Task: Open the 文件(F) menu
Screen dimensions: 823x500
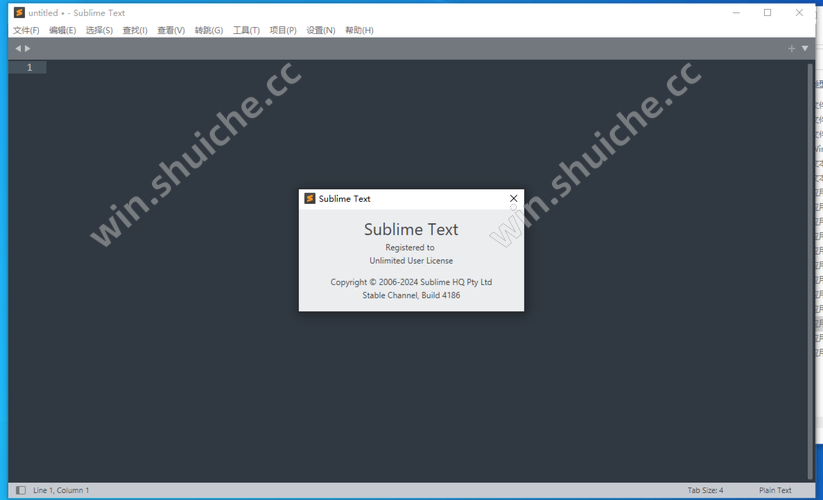Action: click(26, 30)
